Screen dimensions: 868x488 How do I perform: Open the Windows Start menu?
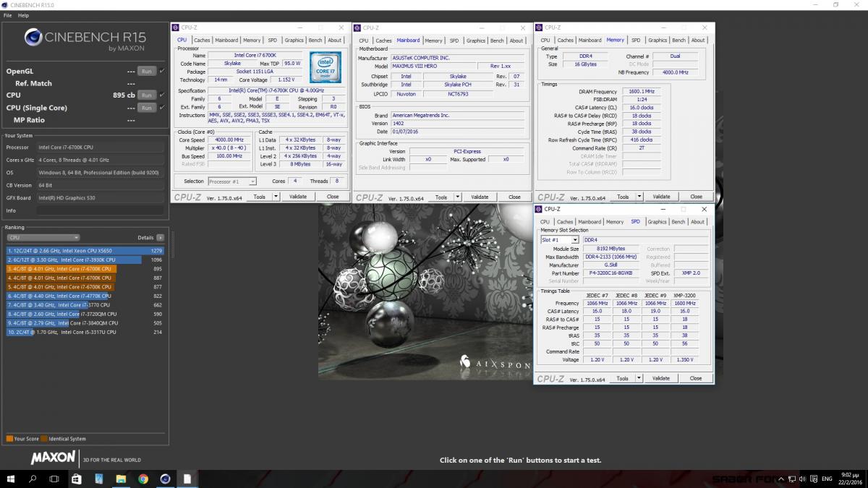click(11, 479)
